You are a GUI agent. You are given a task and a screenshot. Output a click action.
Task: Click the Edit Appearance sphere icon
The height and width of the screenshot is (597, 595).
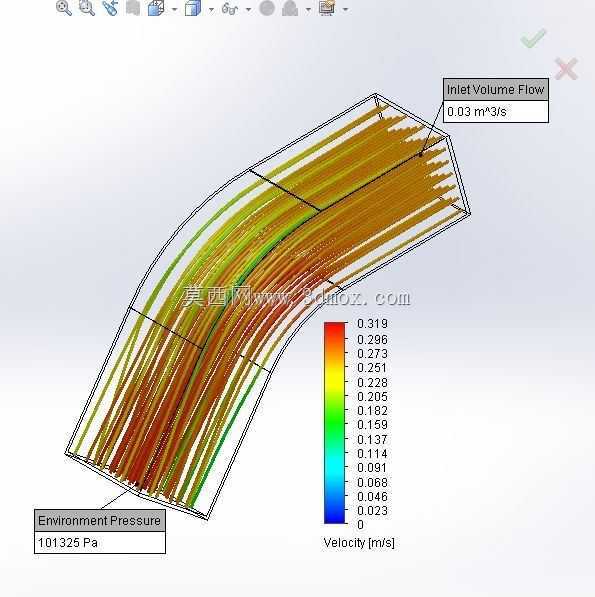(267, 8)
